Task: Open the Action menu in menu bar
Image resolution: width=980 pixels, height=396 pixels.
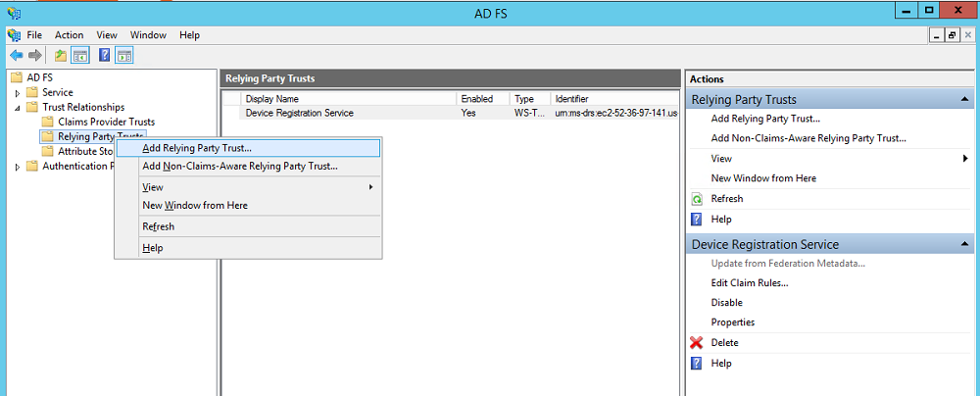Action: 69,35
